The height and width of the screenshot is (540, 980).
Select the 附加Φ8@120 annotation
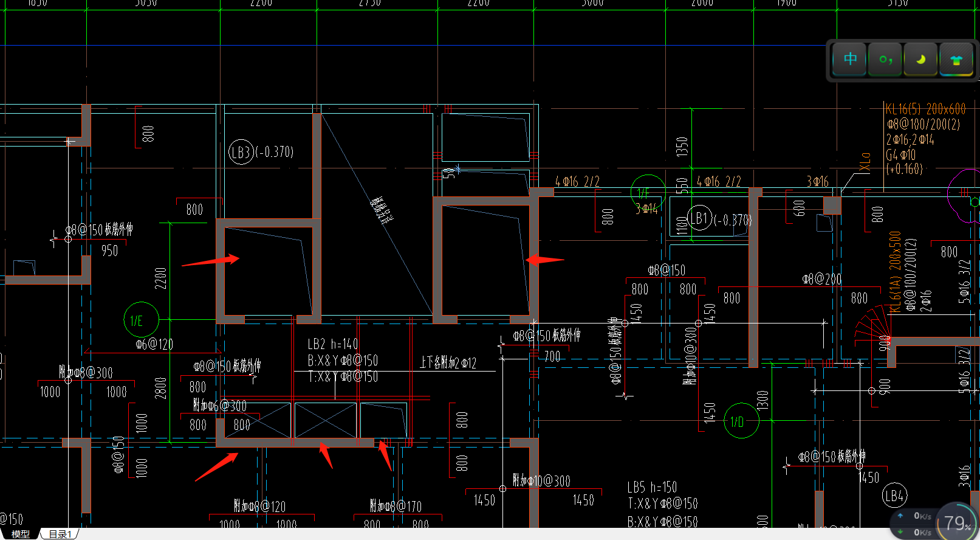click(259, 506)
